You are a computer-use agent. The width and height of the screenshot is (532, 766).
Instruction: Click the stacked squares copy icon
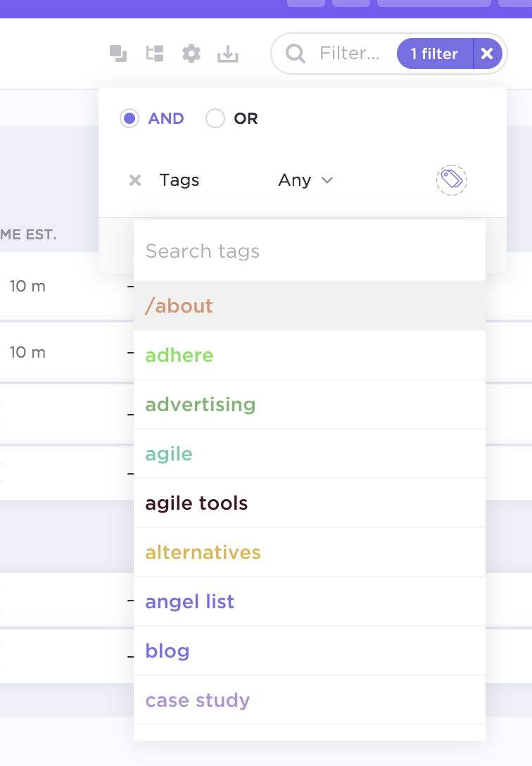118,54
